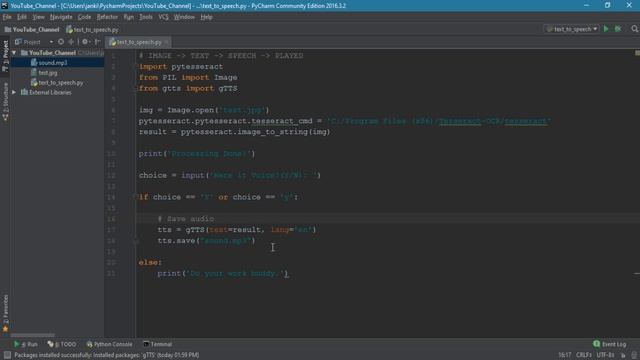Click the inspection status marker above editor scrollbar
This screenshot has height=360, width=640.
point(637,53)
